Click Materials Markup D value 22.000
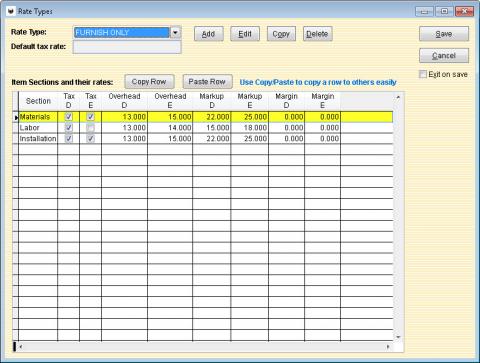 pyautogui.click(x=212, y=117)
